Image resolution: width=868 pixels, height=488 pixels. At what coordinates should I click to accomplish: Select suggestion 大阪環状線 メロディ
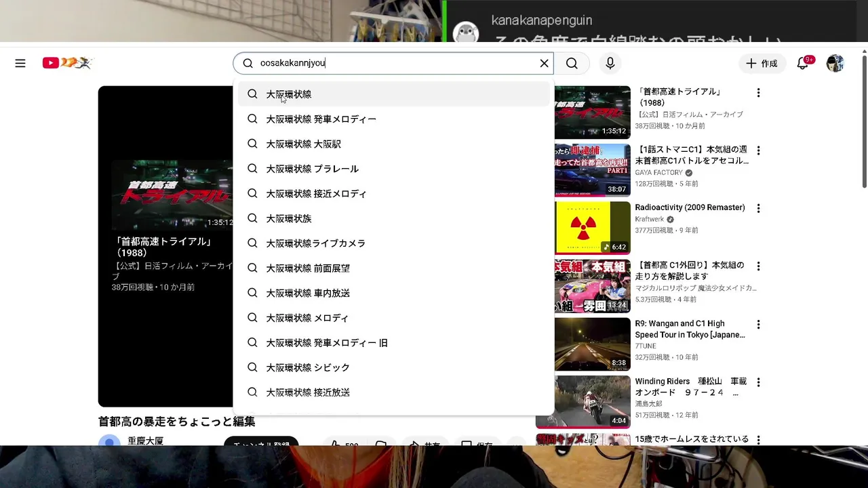(393, 318)
